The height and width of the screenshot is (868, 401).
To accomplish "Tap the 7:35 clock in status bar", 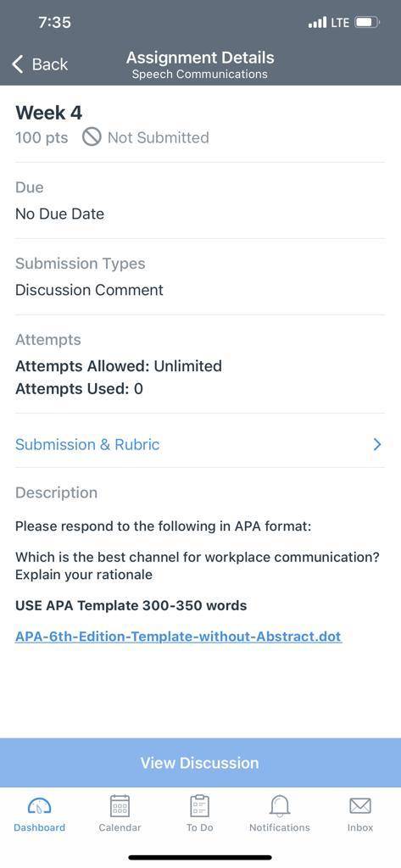I will pyautogui.click(x=55, y=23).
